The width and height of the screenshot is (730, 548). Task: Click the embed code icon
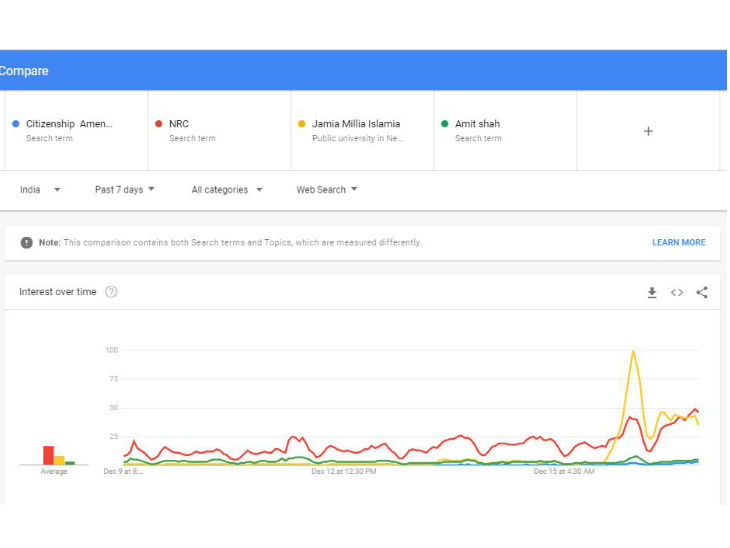click(677, 292)
